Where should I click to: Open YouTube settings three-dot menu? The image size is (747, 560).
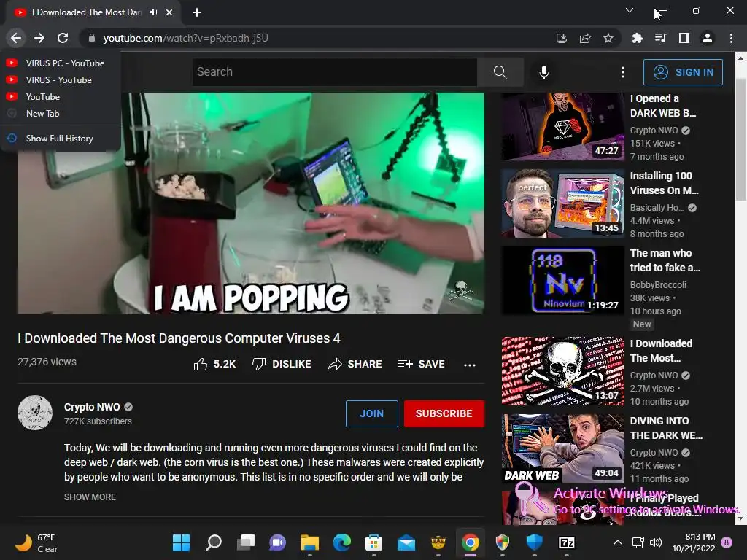[x=623, y=72]
